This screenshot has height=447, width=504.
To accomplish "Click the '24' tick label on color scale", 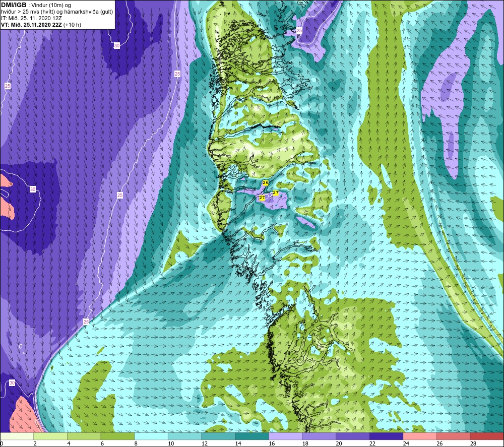I will 406,444.
